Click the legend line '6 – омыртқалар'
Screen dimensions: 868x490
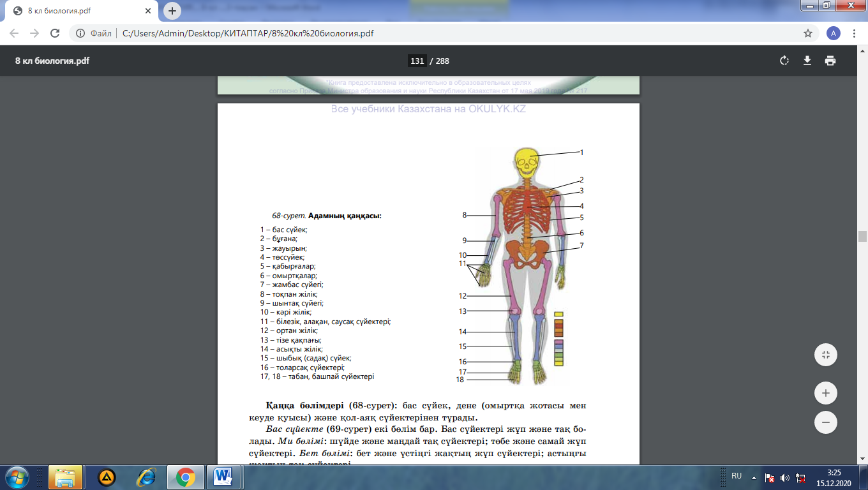point(288,276)
